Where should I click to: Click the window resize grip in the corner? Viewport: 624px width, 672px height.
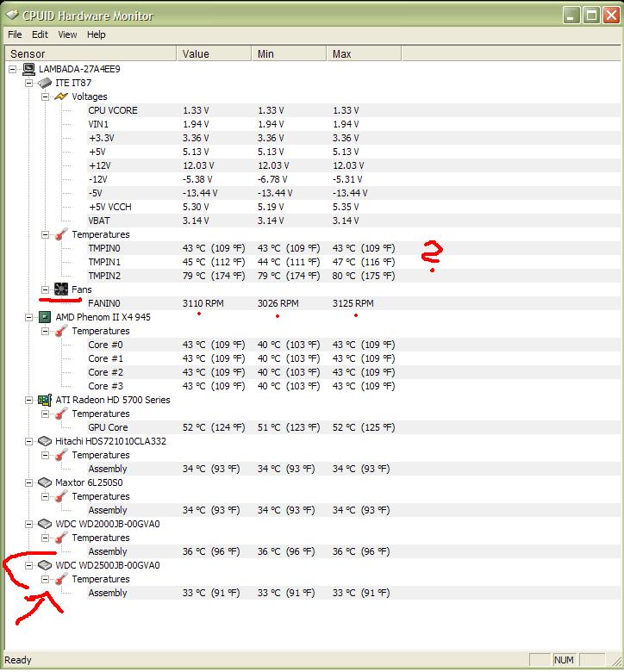click(615, 661)
